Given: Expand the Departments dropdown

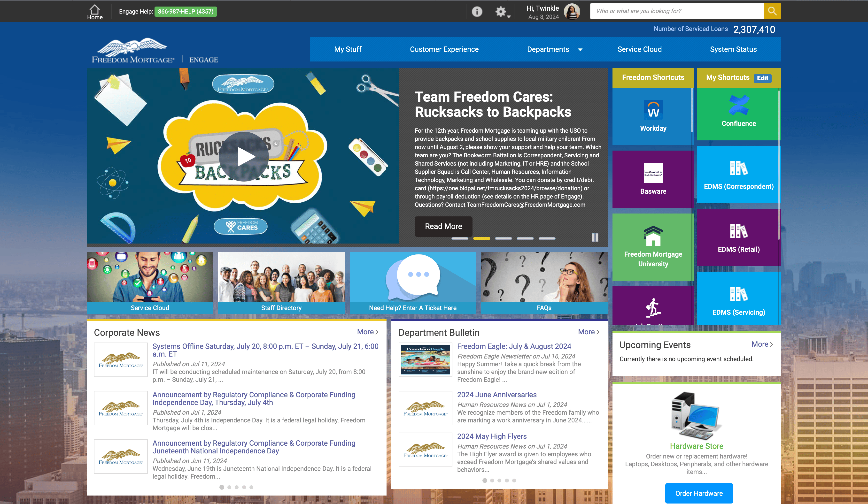Looking at the screenshot, I should click(555, 49).
